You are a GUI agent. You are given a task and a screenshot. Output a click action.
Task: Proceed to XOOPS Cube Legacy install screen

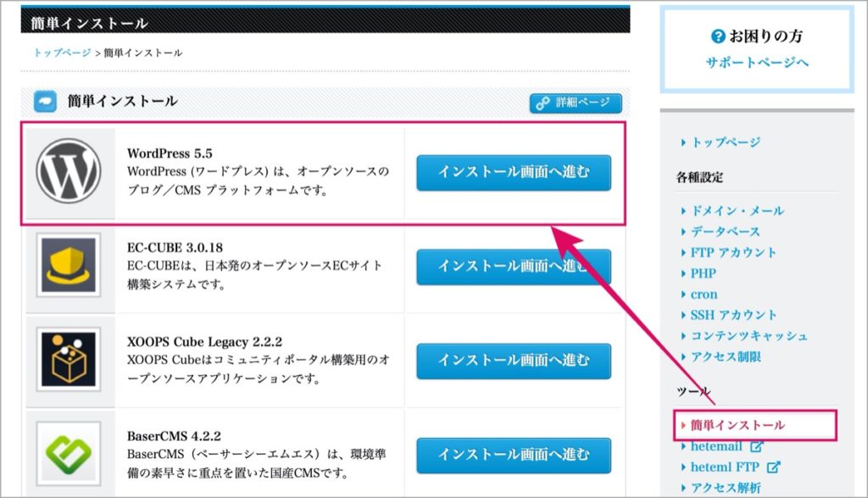click(x=514, y=361)
